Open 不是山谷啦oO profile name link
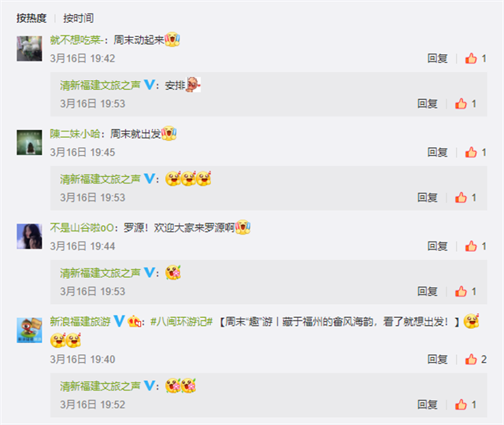 click(x=82, y=227)
